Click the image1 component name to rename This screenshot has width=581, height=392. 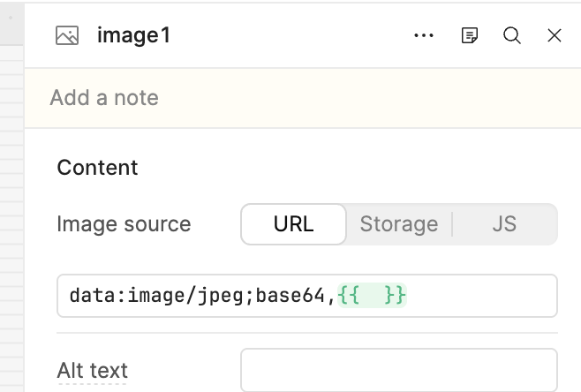[x=133, y=35]
